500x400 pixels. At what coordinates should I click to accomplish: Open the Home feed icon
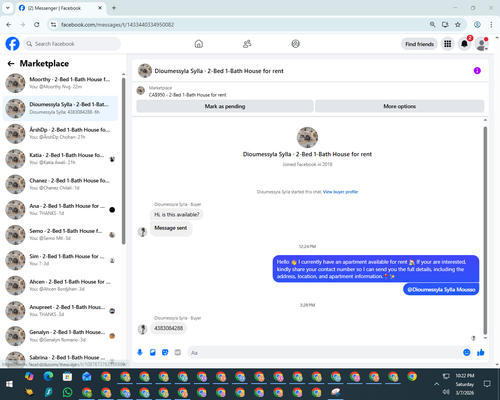[199, 44]
